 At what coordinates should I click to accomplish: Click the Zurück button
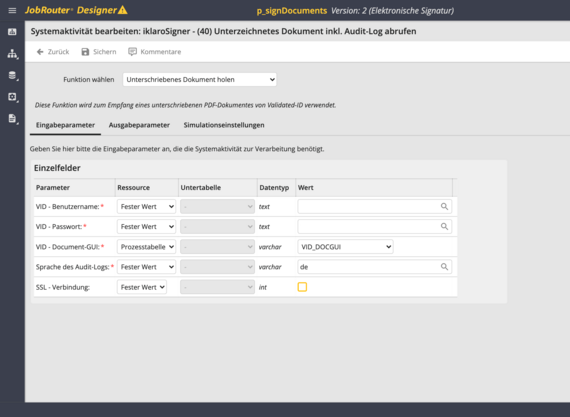[x=53, y=52]
